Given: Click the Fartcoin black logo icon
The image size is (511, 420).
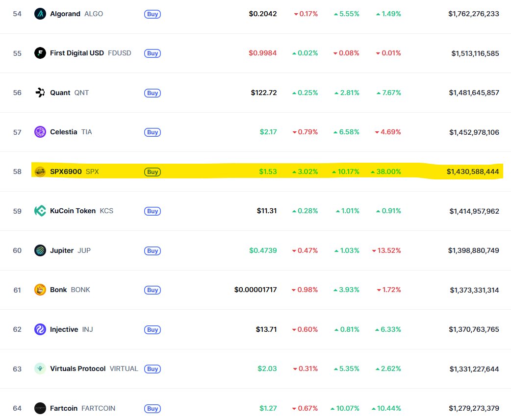Looking at the screenshot, I should [40, 408].
